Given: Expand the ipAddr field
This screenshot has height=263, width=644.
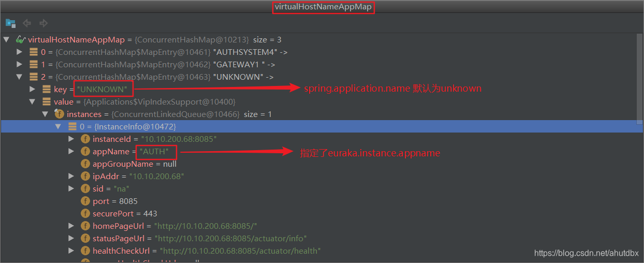Looking at the screenshot, I should [71, 176].
